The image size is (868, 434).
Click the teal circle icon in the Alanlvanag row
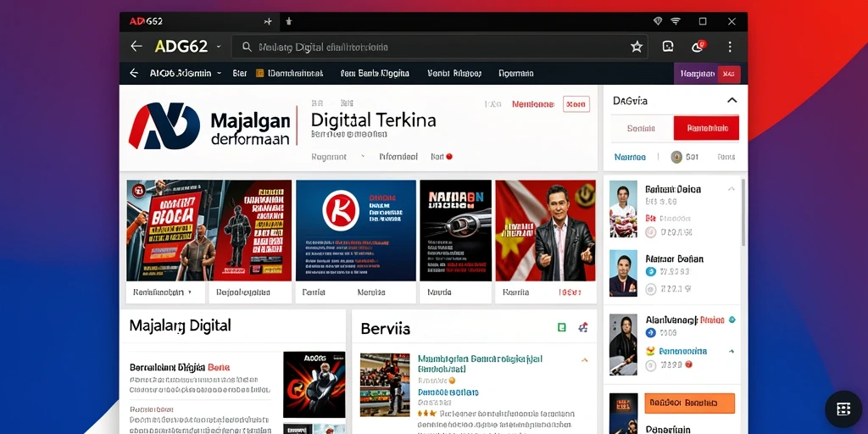coord(732,320)
